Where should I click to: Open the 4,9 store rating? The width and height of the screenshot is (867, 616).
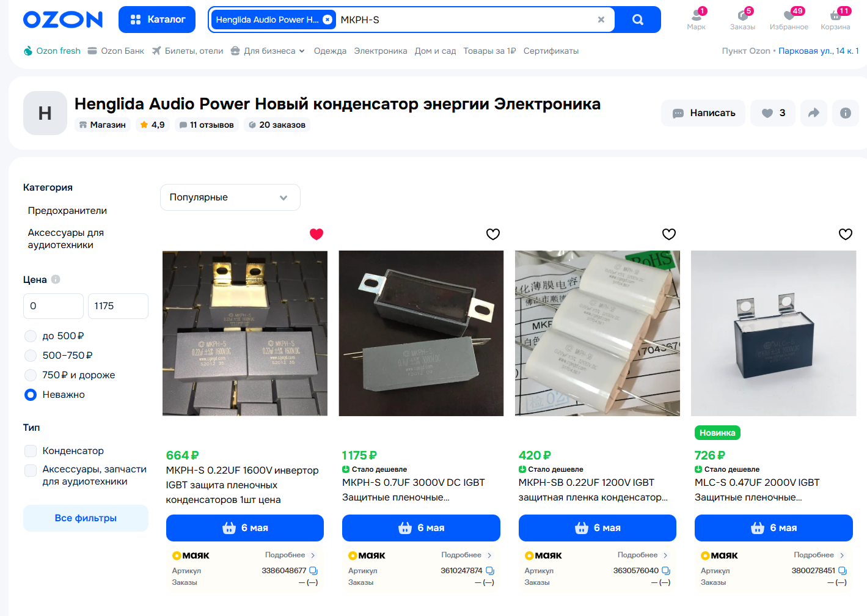click(x=152, y=125)
